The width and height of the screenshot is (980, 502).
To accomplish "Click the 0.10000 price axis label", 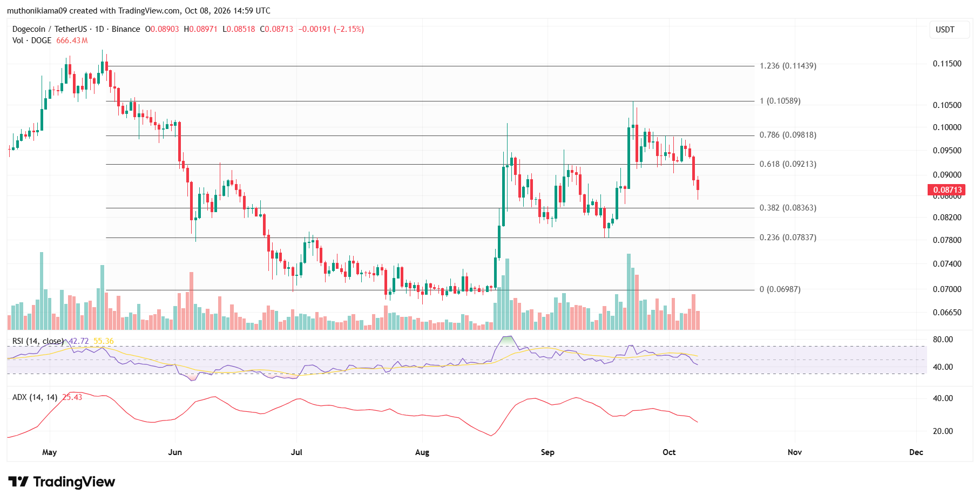I will (x=947, y=127).
